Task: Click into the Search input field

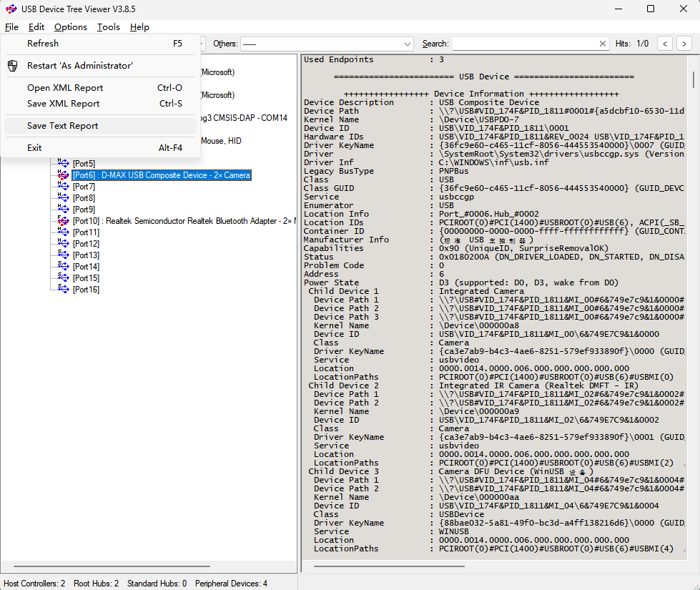Action: (526, 44)
